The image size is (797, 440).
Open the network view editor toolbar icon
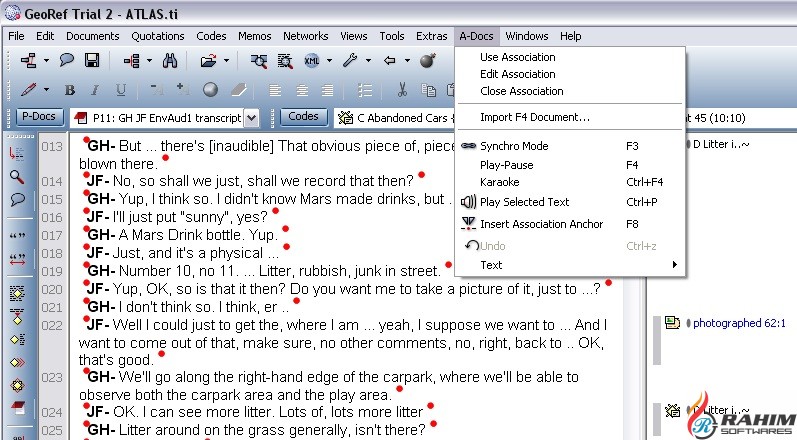click(x=28, y=61)
